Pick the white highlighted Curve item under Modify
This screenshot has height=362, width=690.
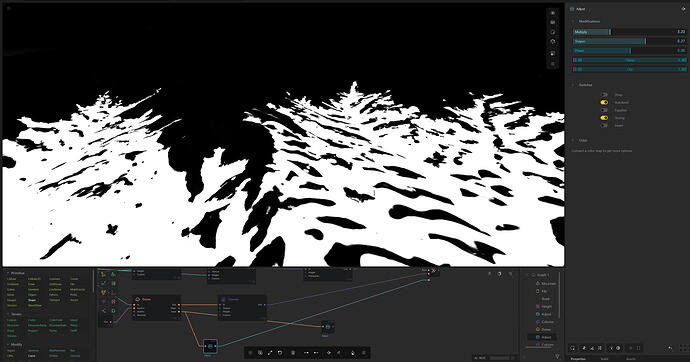(32, 355)
